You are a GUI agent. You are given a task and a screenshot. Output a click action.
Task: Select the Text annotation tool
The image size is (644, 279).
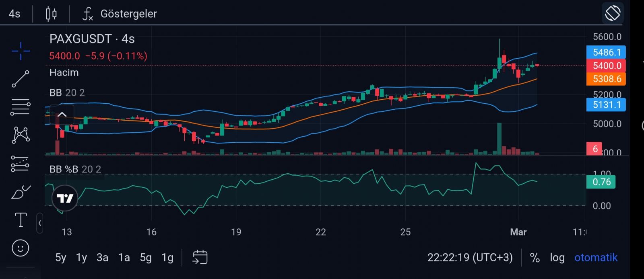(x=21, y=220)
